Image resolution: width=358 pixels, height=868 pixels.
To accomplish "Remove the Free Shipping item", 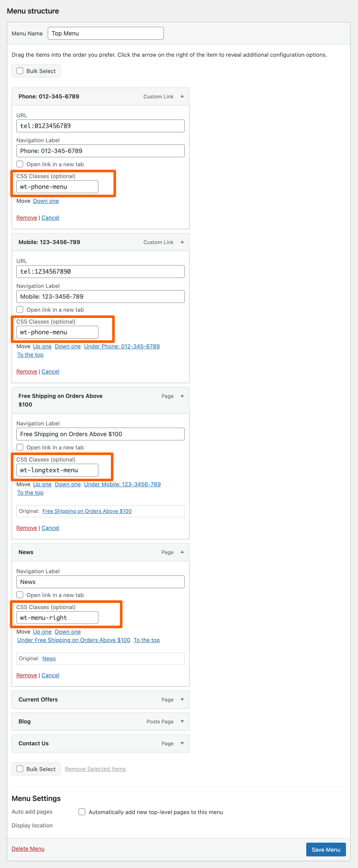I will pyautogui.click(x=27, y=528).
